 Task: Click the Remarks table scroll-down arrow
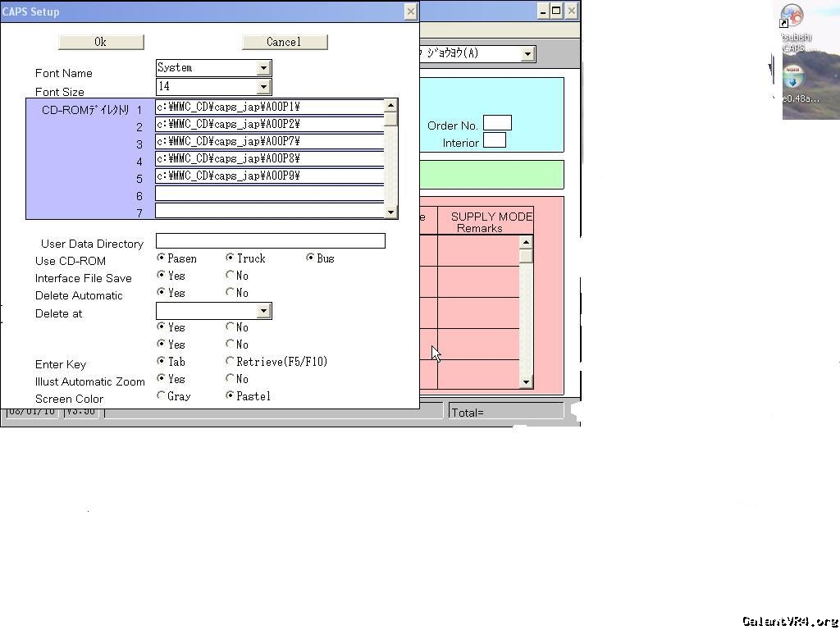(x=526, y=381)
